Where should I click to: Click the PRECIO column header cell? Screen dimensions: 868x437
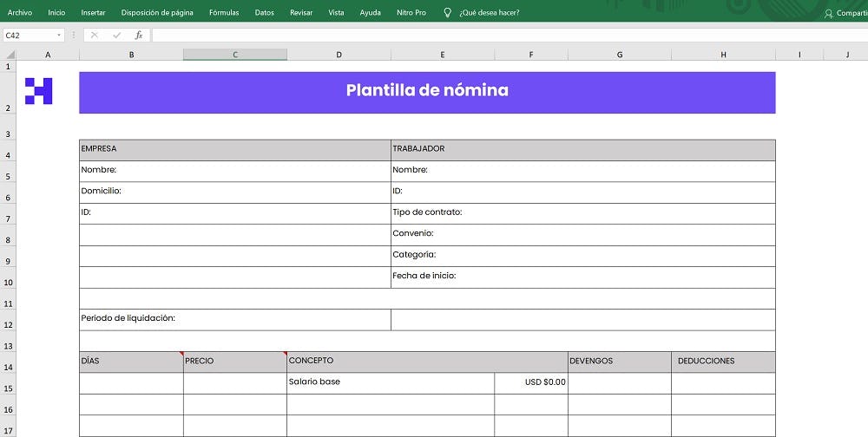235,362
